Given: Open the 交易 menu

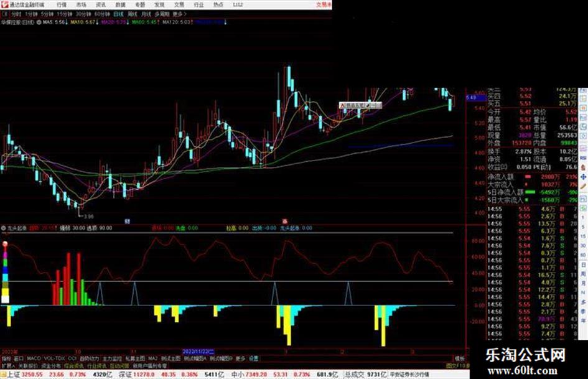Looking at the screenshot, I should pos(179,5).
